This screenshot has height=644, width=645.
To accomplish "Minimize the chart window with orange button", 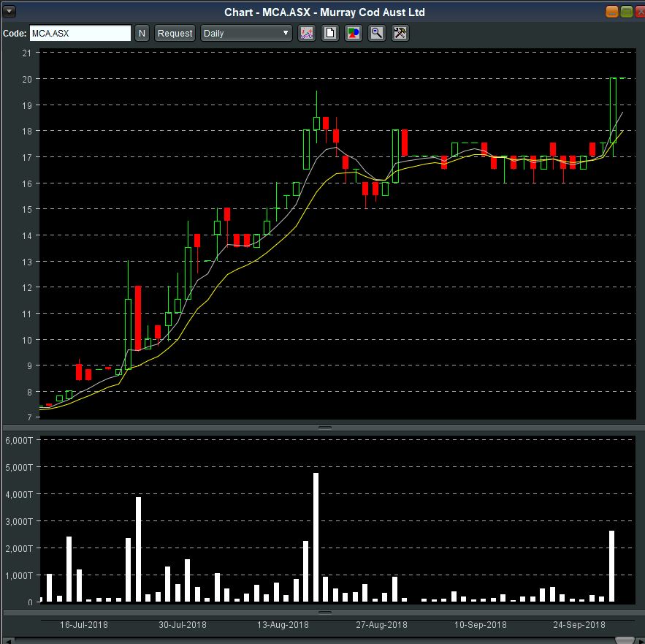I will coord(612,12).
